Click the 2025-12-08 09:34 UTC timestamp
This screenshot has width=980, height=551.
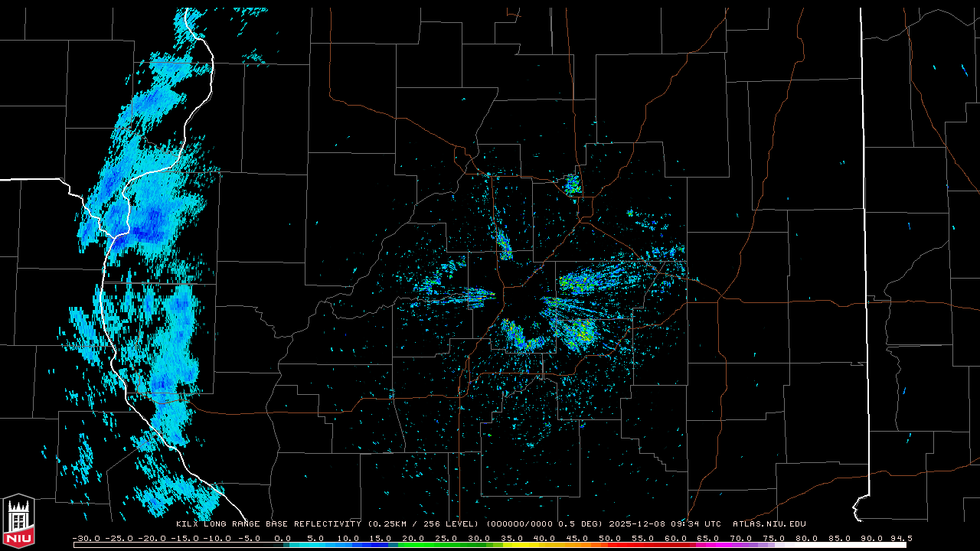click(665, 524)
